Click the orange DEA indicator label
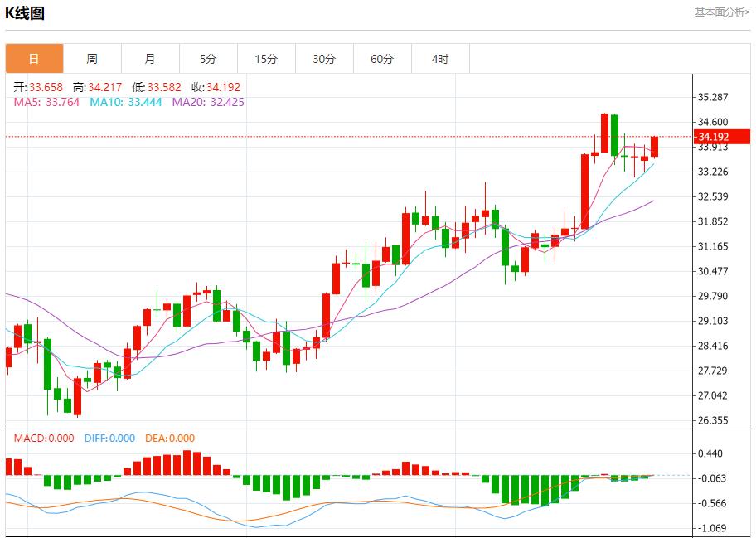This screenshot has width=756, height=538. [x=170, y=439]
